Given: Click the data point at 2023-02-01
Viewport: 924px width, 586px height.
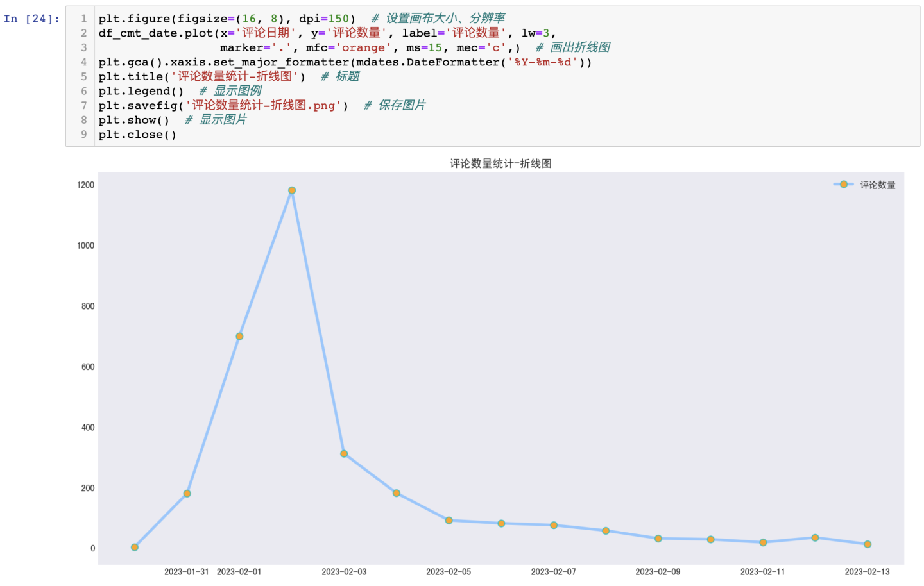Looking at the screenshot, I should pyautogui.click(x=239, y=337).
